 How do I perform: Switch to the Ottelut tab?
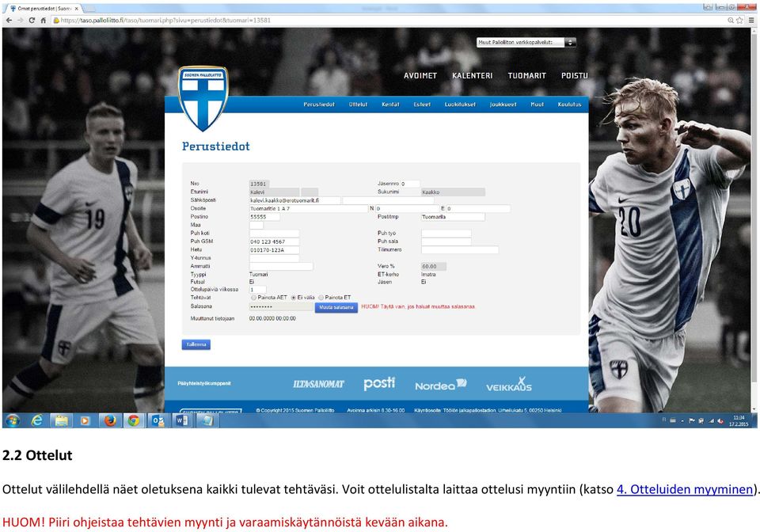(358, 104)
